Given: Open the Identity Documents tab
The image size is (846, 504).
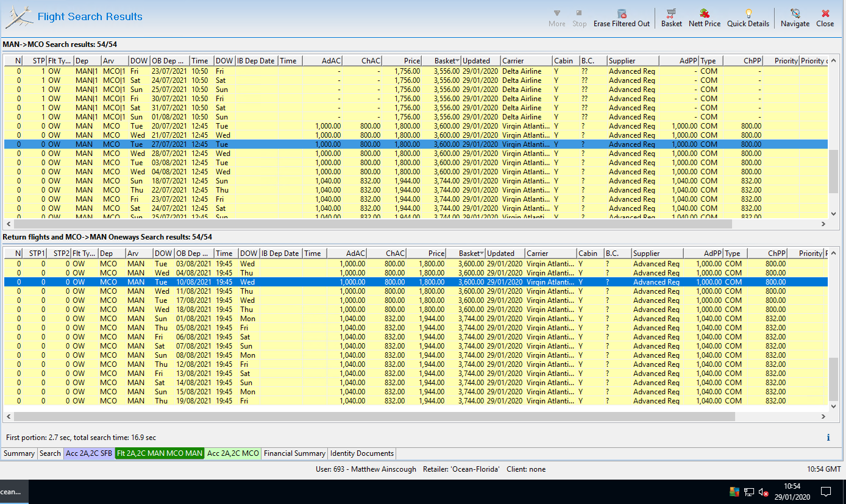Looking at the screenshot, I should [362, 453].
